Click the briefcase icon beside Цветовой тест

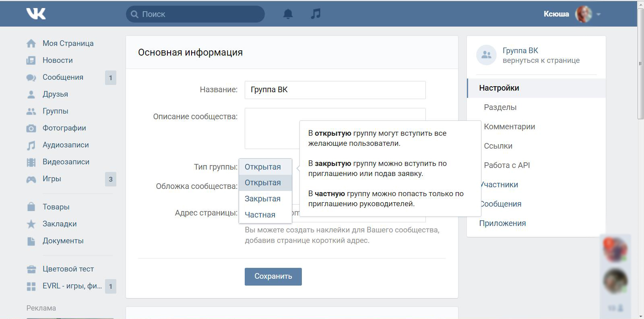tap(31, 269)
